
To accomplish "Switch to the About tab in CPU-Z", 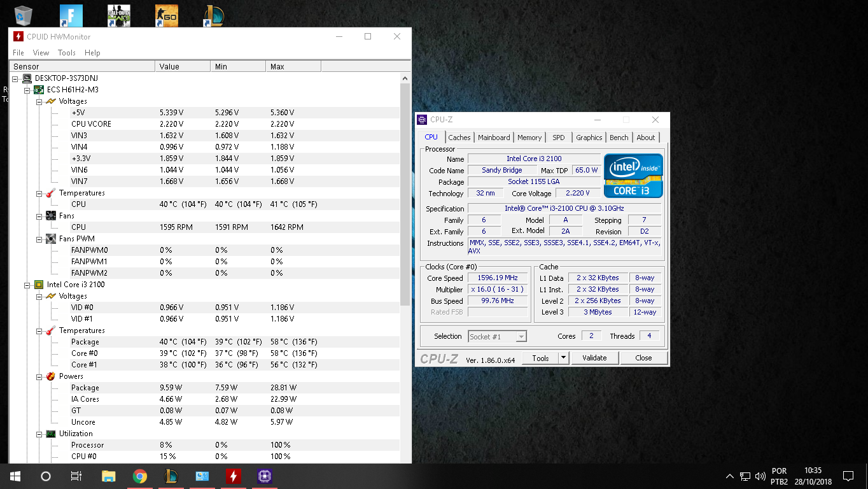I will (646, 138).
